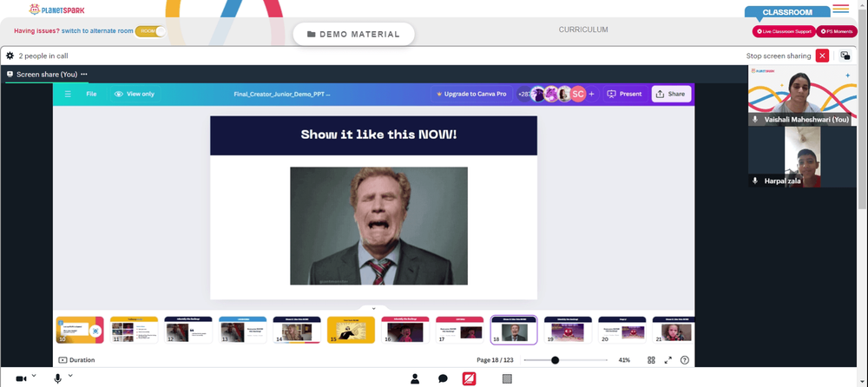Open Canva hamburger menu icon
868x387 pixels.
68,94
